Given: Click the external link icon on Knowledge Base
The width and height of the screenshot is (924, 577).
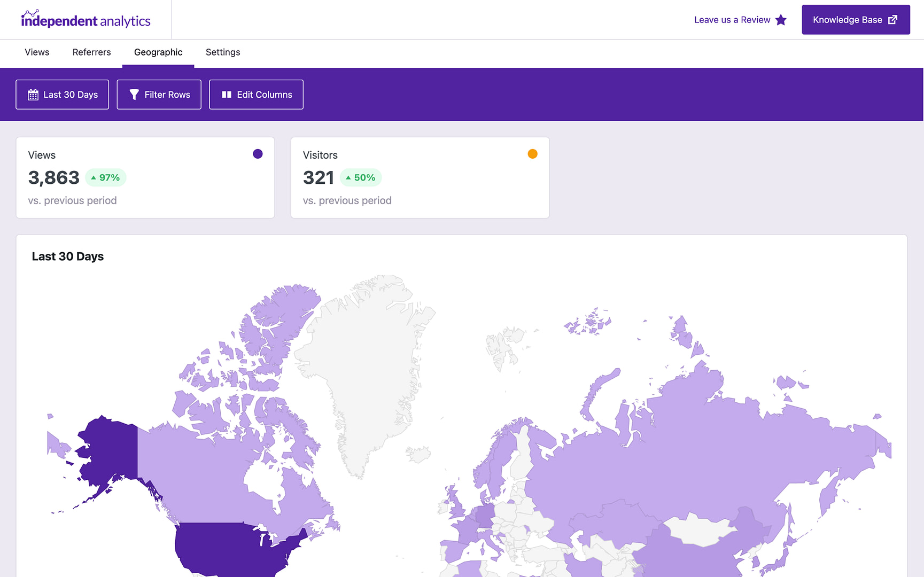Looking at the screenshot, I should (x=892, y=19).
